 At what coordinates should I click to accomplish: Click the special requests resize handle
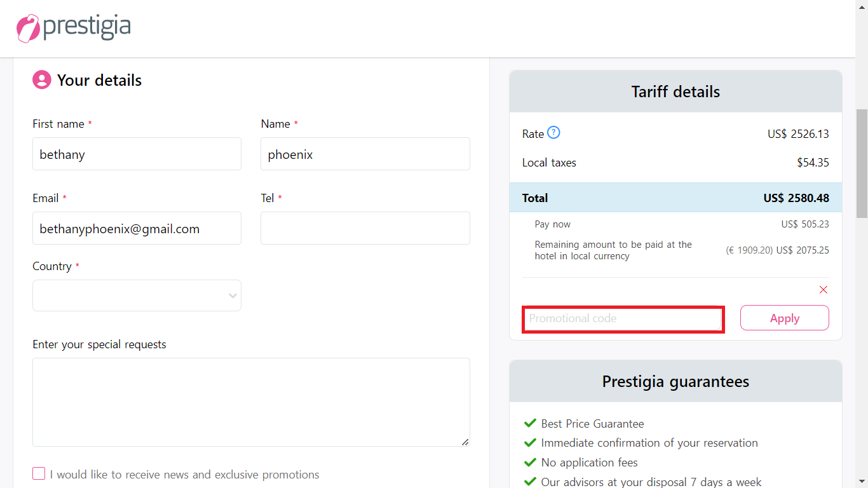pyautogui.click(x=465, y=442)
